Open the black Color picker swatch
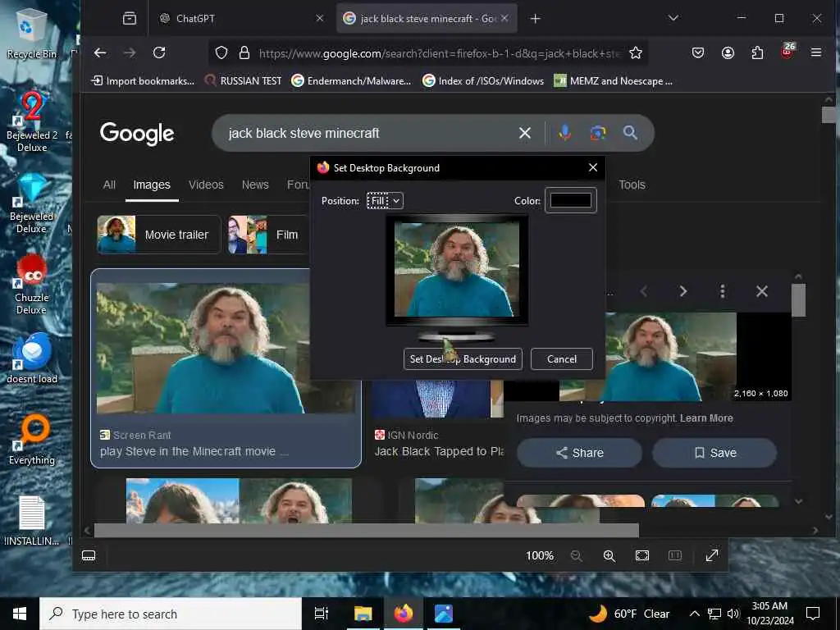The height and width of the screenshot is (630, 840). pos(571,200)
